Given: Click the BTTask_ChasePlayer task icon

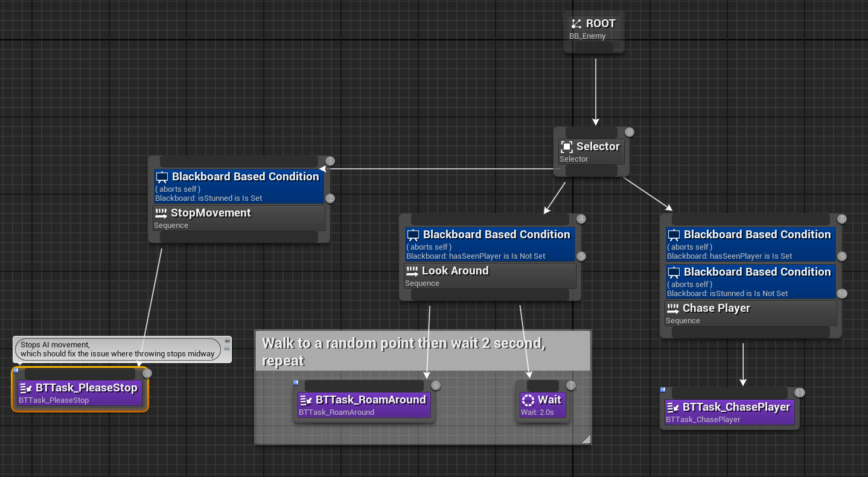Looking at the screenshot, I should [673, 407].
